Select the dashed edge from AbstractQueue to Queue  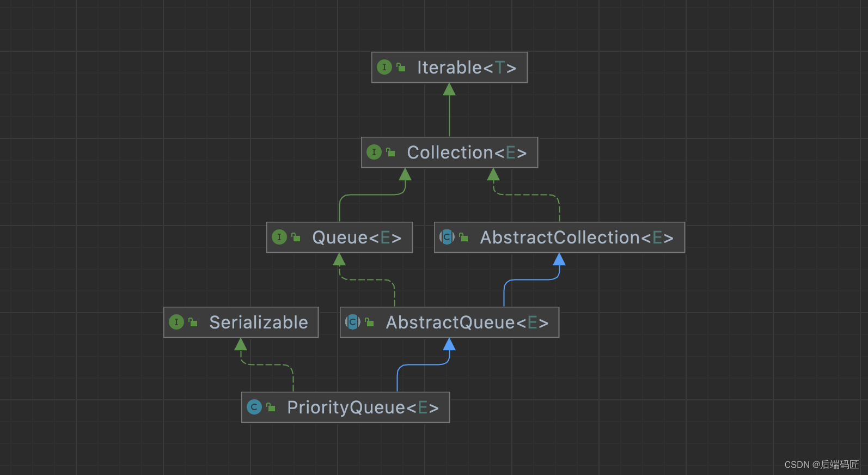click(367, 279)
